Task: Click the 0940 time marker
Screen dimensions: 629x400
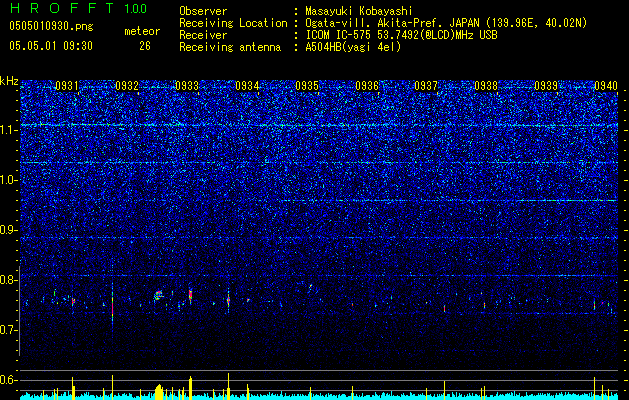Action: click(606, 86)
